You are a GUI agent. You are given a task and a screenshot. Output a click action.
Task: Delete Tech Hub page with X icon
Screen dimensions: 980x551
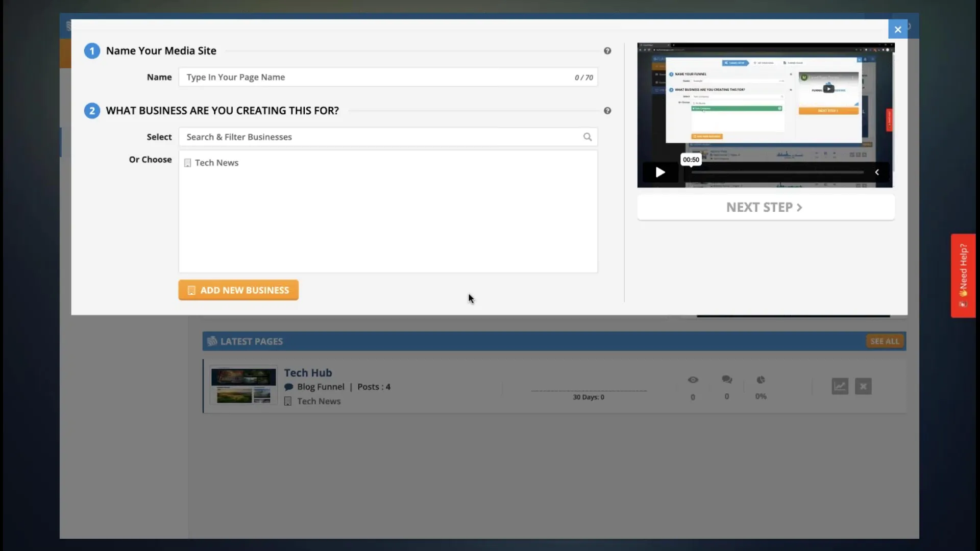[x=863, y=386]
